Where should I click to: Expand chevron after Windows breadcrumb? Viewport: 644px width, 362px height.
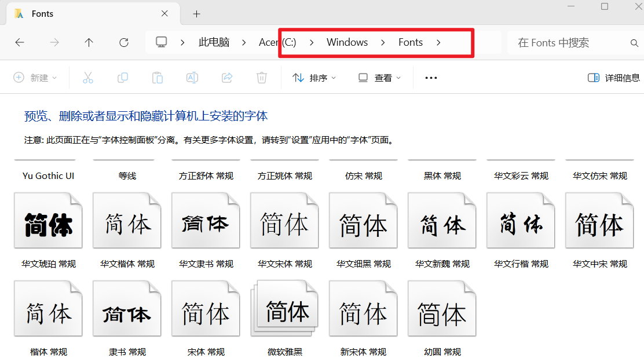pos(383,42)
